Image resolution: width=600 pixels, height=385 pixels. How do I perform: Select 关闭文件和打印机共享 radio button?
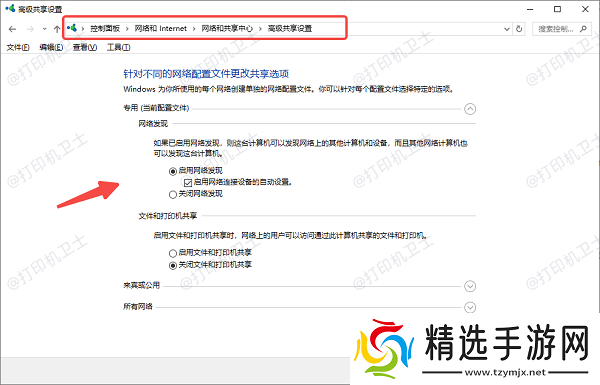coord(173,265)
